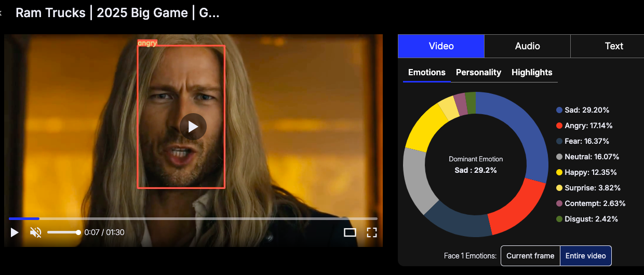Select Entire video emotions toggle
Screen dimensions: 644x275
pos(586,256)
